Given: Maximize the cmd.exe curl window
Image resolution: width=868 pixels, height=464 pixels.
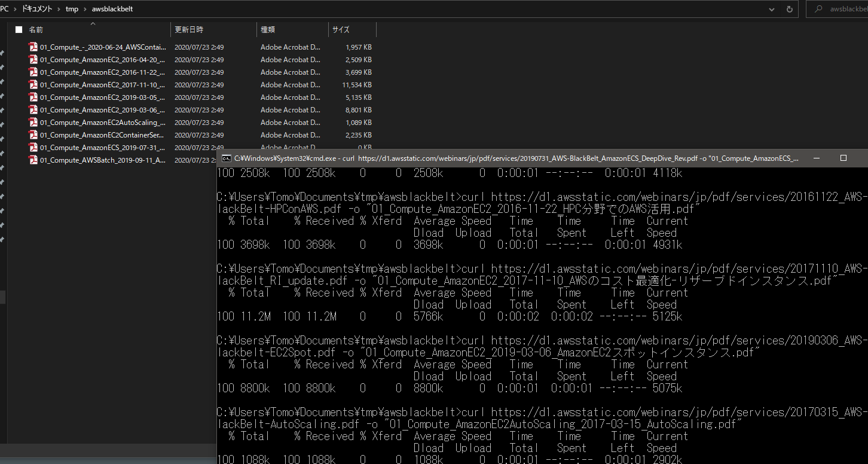Looking at the screenshot, I should 843,158.
